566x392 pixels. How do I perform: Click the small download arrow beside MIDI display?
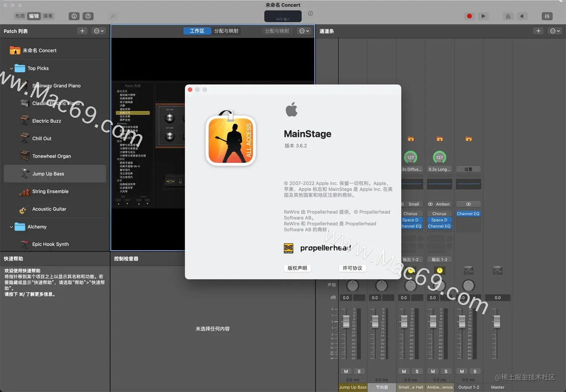310,13
